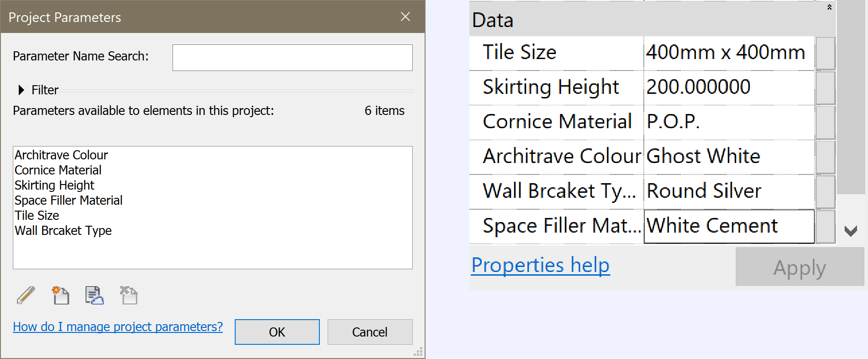The height and width of the screenshot is (359, 868).
Task: Expand the Filter section
Action: (21, 90)
